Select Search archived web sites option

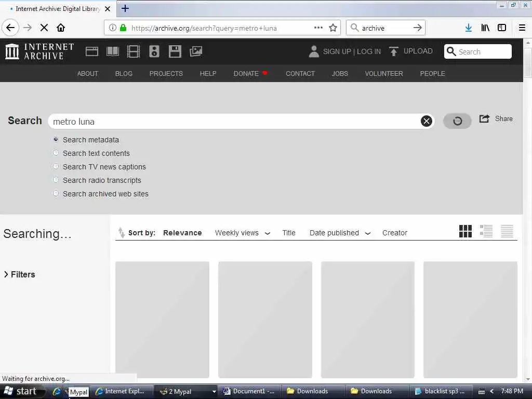click(x=56, y=193)
